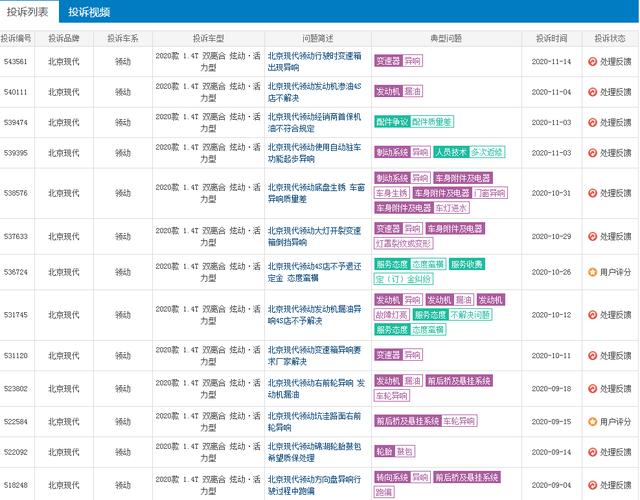Click status icon in complaint 531745 row

(592, 315)
